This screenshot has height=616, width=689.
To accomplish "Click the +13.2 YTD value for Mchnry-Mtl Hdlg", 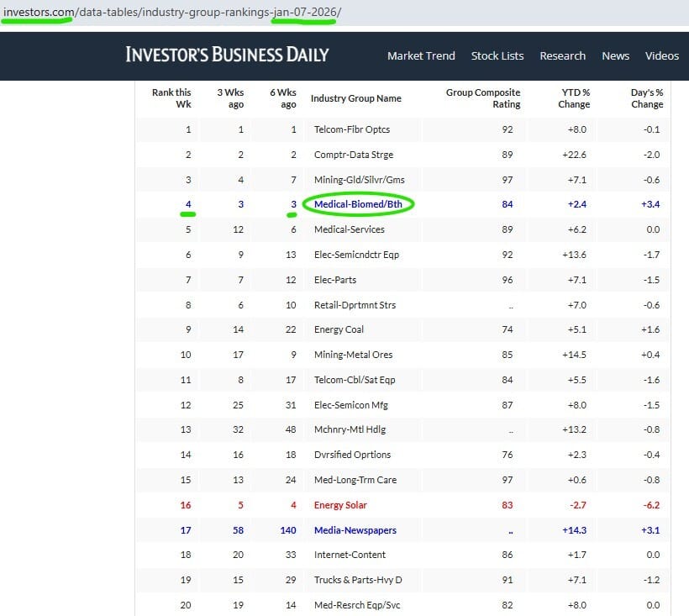I will point(574,429).
